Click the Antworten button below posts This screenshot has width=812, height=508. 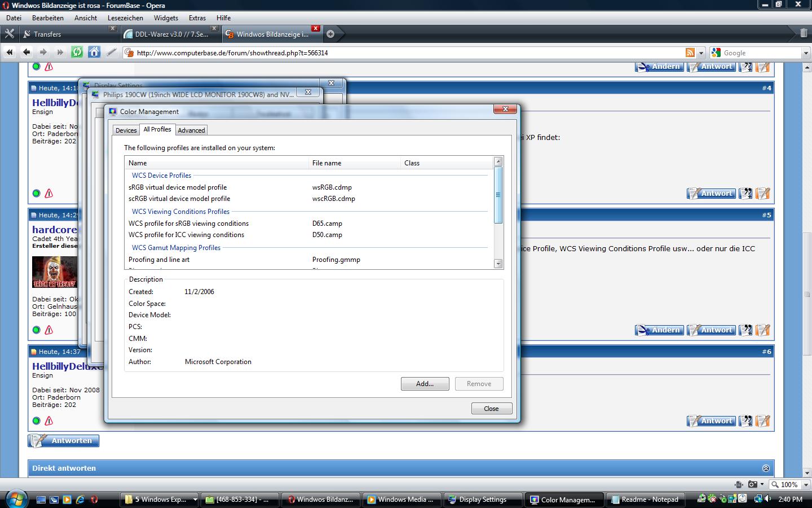click(64, 441)
